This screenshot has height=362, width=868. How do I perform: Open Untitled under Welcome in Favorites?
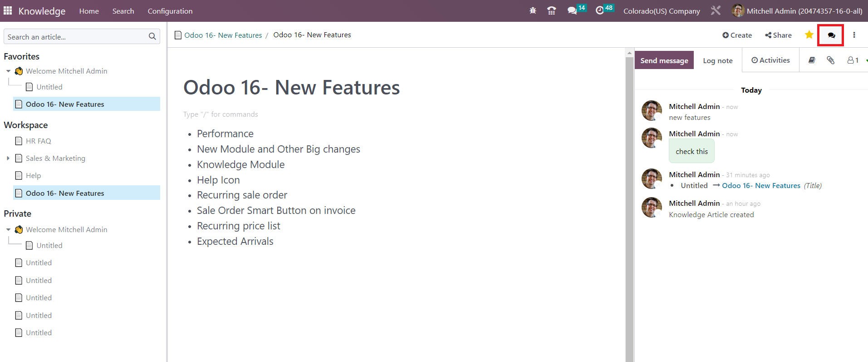click(x=49, y=87)
